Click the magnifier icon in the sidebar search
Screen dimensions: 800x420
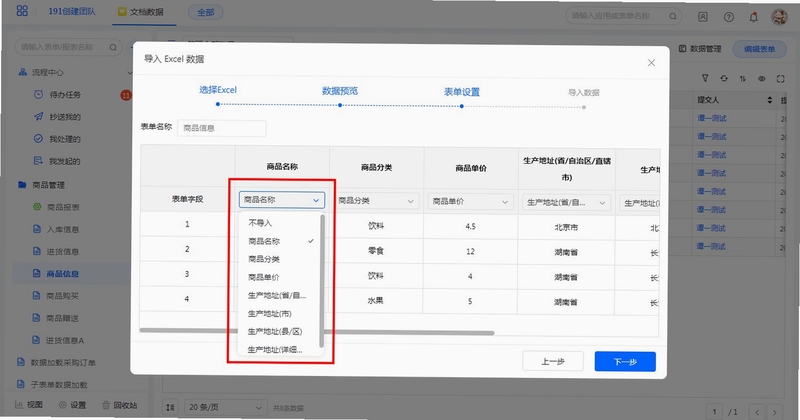point(113,47)
